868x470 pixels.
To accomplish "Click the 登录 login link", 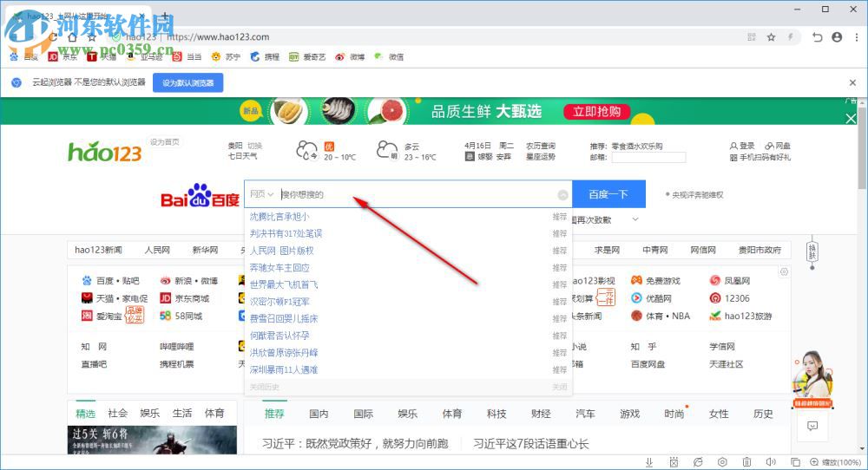I will (x=742, y=146).
